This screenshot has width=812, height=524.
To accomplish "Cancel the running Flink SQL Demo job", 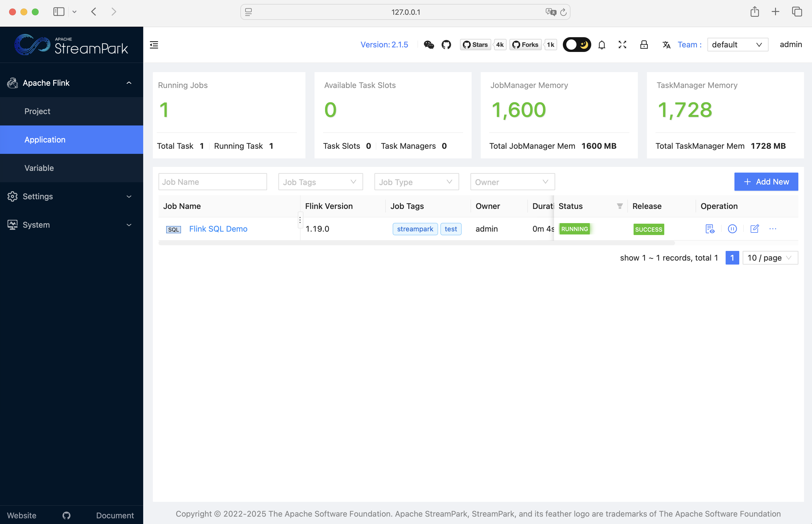I will (732, 229).
